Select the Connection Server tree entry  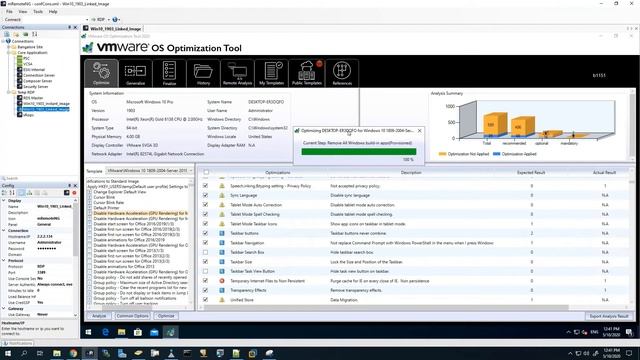tap(39, 76)
